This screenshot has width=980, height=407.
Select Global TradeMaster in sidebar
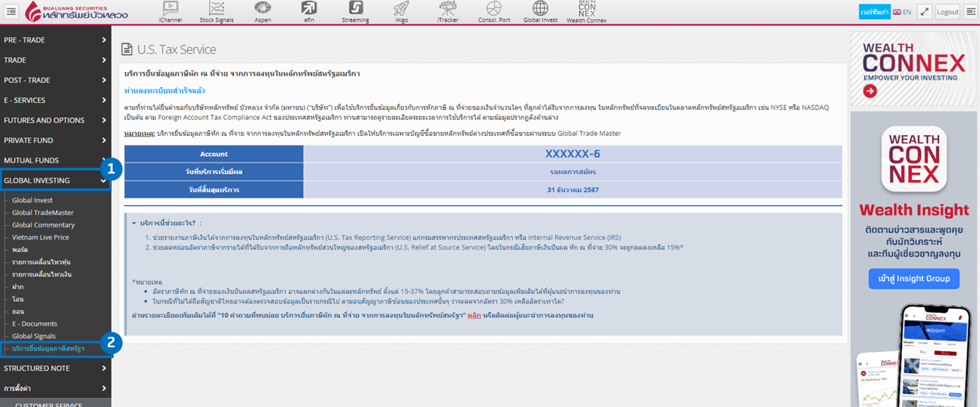pyautogui.click(x=43, y=212)
